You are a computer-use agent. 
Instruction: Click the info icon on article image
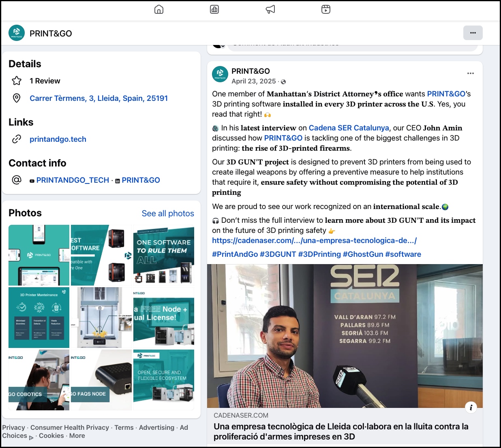[x=471, y=407]
